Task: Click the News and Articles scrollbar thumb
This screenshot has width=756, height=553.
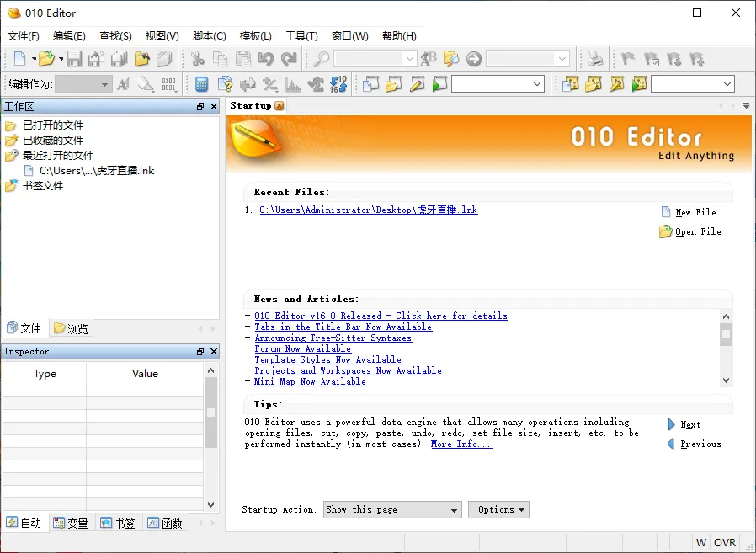Action: [727, 335]
